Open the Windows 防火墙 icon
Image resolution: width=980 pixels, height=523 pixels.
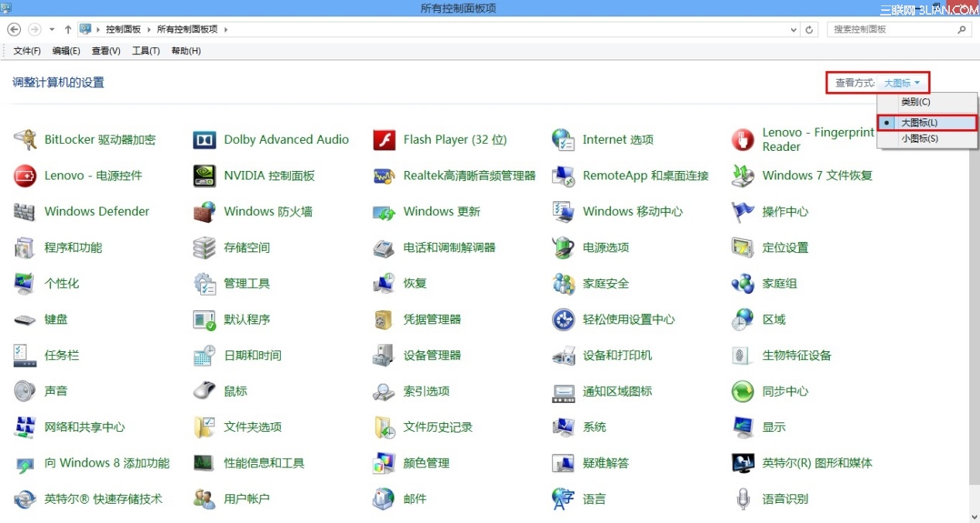click(x=204, y=211)
